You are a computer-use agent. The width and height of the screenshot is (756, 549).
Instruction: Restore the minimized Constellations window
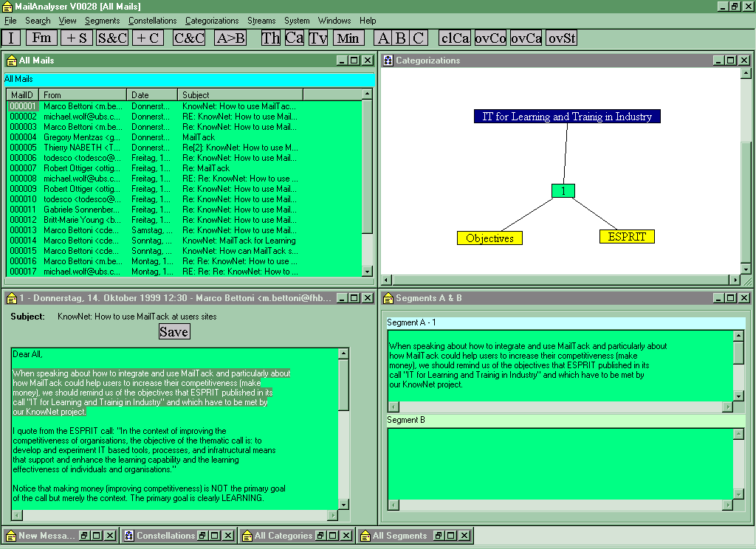(202, 536)
